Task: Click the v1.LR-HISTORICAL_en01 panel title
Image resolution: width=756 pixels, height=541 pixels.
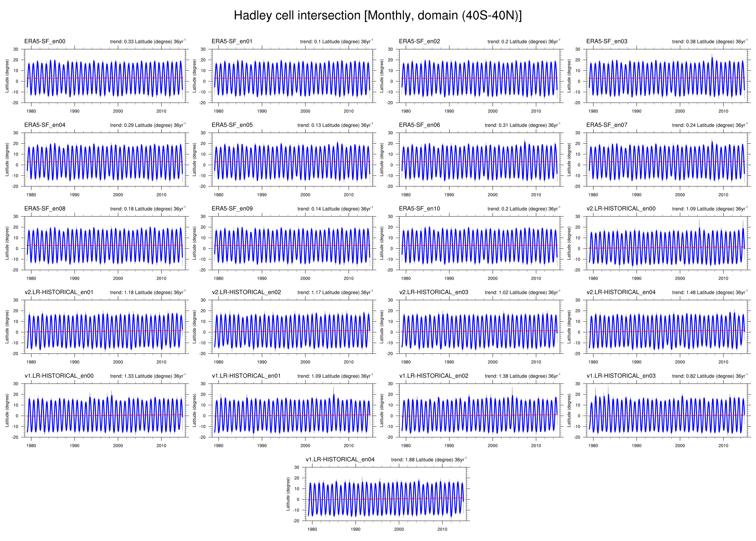Action: click(x=246, y=376)
